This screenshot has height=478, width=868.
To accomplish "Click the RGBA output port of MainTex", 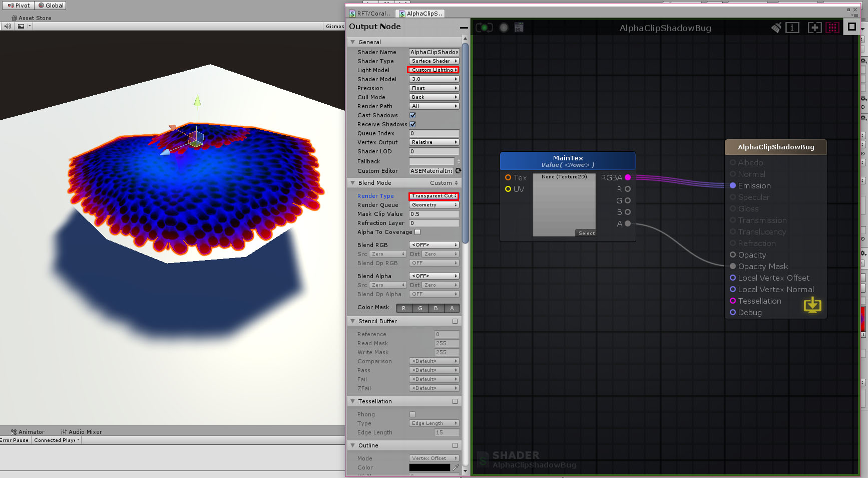I will pos(628,177).
